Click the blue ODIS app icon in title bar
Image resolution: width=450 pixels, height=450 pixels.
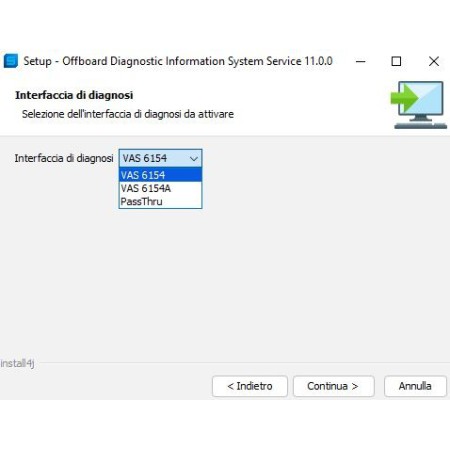point(11,61)
